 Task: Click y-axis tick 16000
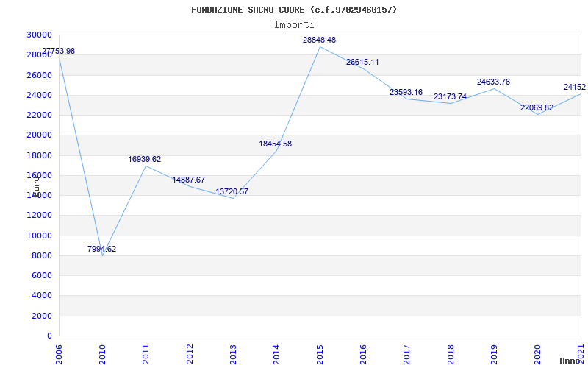pyautogui.click(x=40, y=175)
